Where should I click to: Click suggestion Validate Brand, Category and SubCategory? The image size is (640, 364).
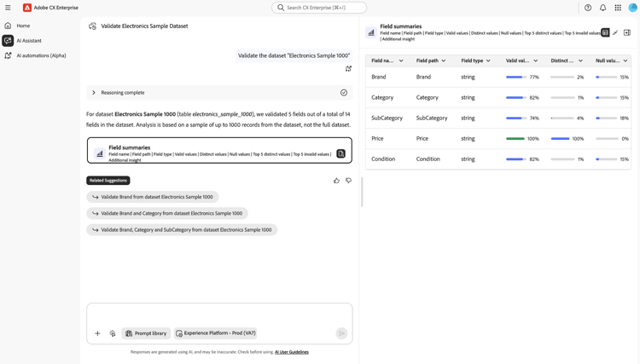(x=182, y=230)
